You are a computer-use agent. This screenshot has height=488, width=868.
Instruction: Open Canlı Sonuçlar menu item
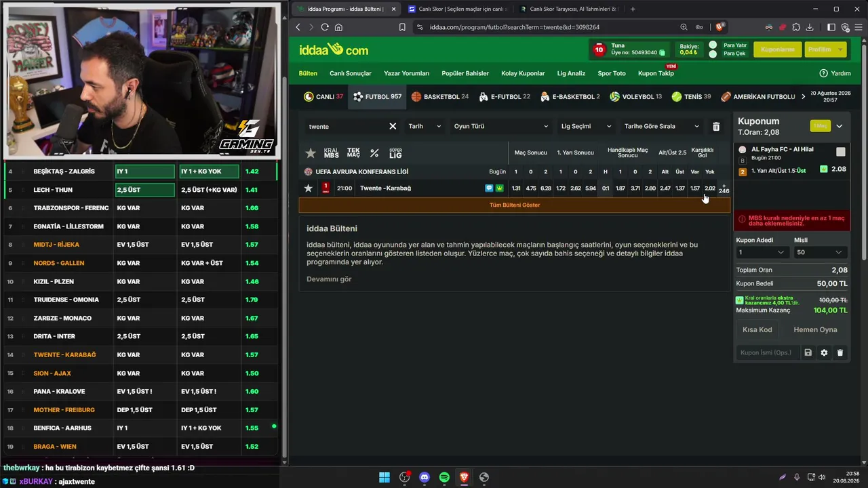click(351, 73)
